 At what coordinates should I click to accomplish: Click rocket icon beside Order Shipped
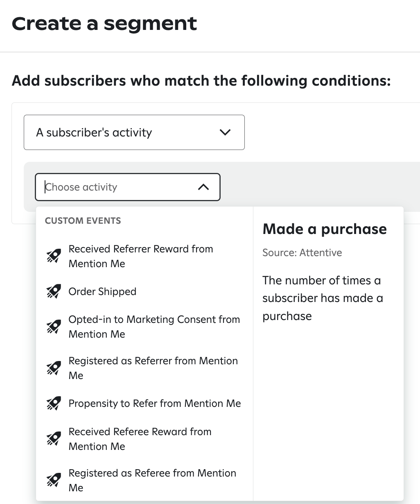tap(54, 291)
